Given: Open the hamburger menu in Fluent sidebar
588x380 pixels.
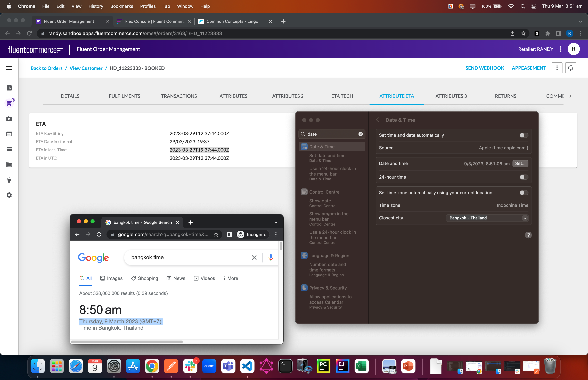Looking at the screenshot, I should coord(9,68).
